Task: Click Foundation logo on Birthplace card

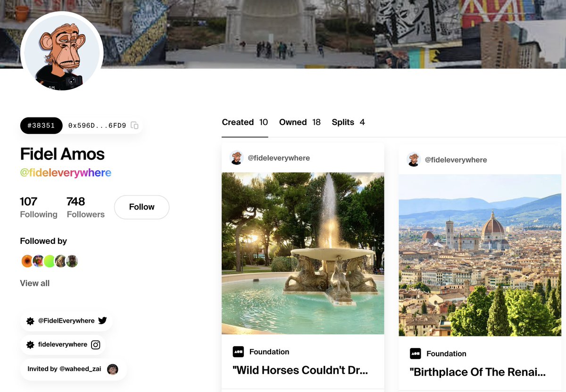Action: (x=415, y=353)
